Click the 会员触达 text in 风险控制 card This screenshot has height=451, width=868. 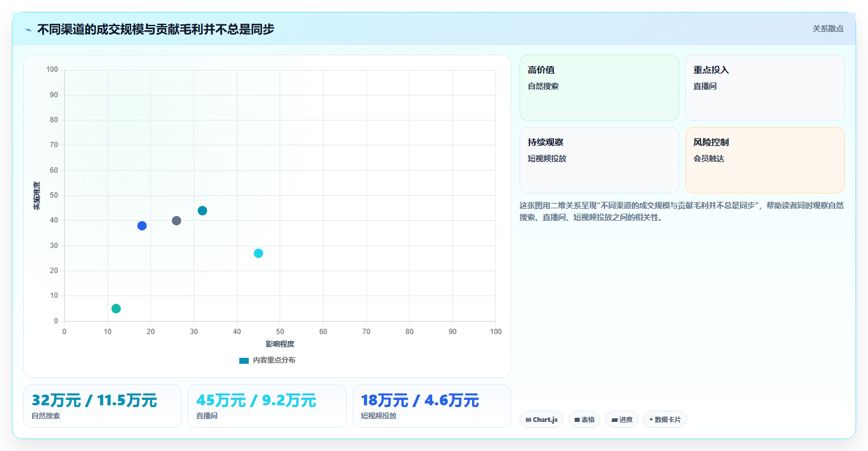click(x=709, y=158)
